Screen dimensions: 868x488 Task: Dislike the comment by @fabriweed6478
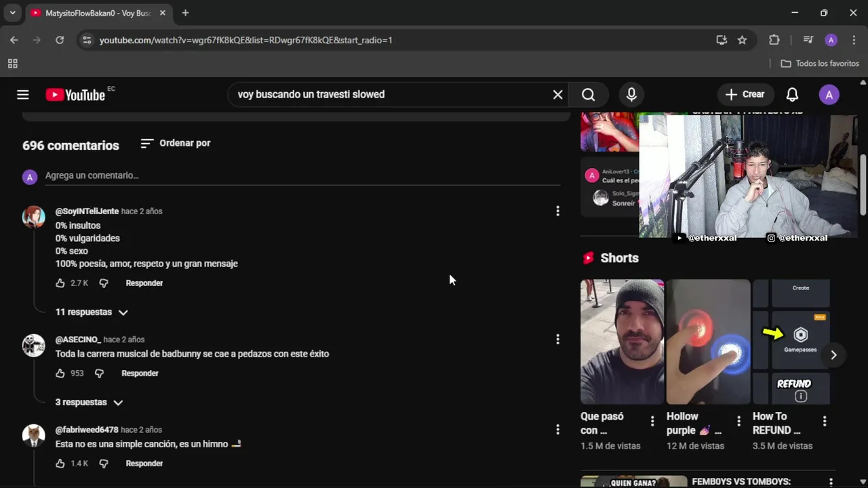tap(104, 464)
